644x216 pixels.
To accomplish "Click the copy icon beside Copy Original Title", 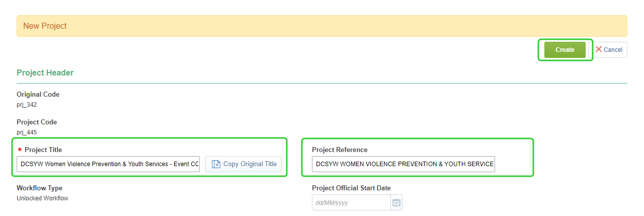I will [x=216, y=164].
